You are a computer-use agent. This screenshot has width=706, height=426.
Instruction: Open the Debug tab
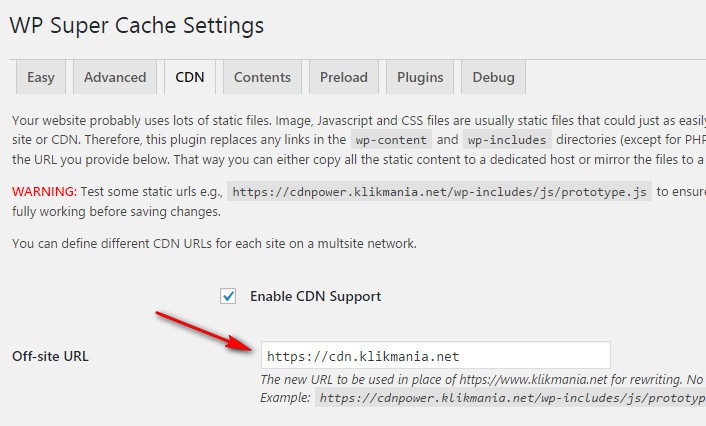coord(493,77)
